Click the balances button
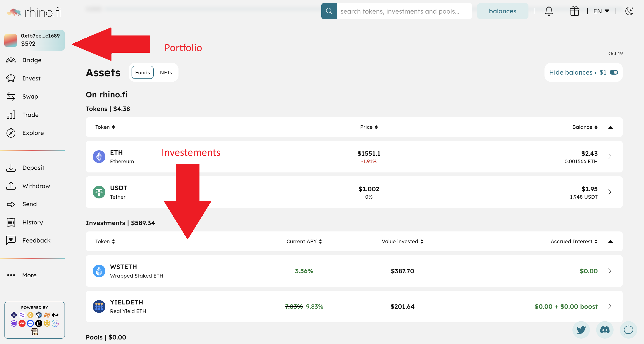644x344 pixels. pyautogui.click(x=502, y=11)
